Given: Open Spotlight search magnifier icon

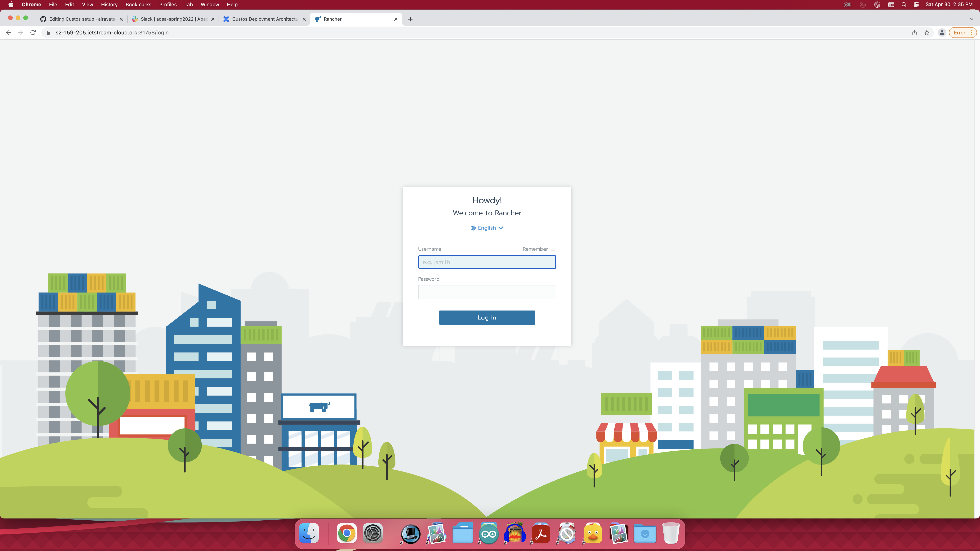Looking at the screenshot, I should click(x=904, y=5).
